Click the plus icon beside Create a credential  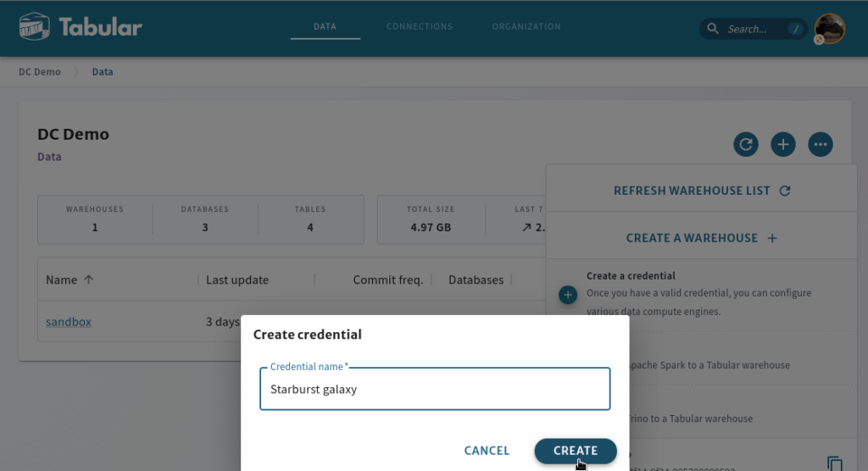point(567,295)
